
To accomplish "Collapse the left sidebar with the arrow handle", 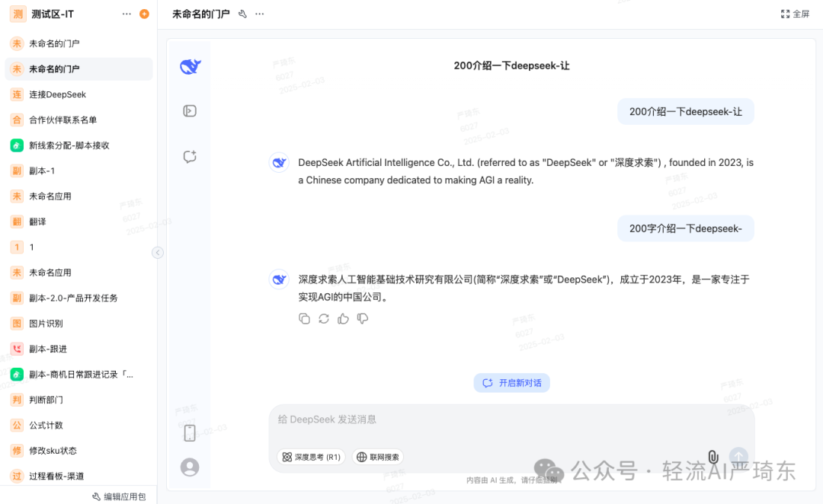I will click(158, 253).
